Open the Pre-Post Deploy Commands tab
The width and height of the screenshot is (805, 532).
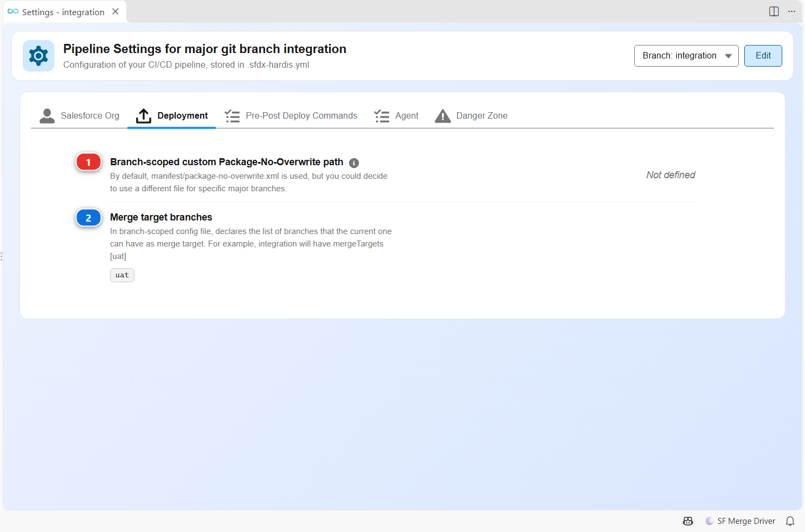point(291,116)
